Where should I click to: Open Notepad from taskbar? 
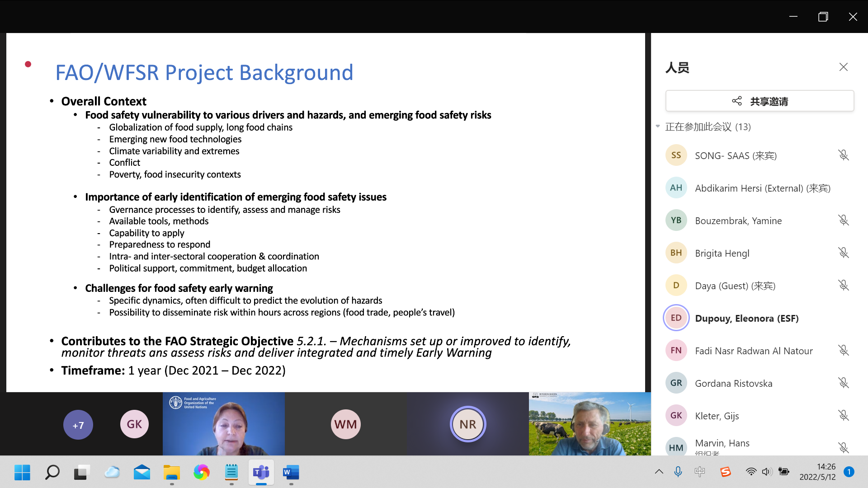(x=231, y=472)
